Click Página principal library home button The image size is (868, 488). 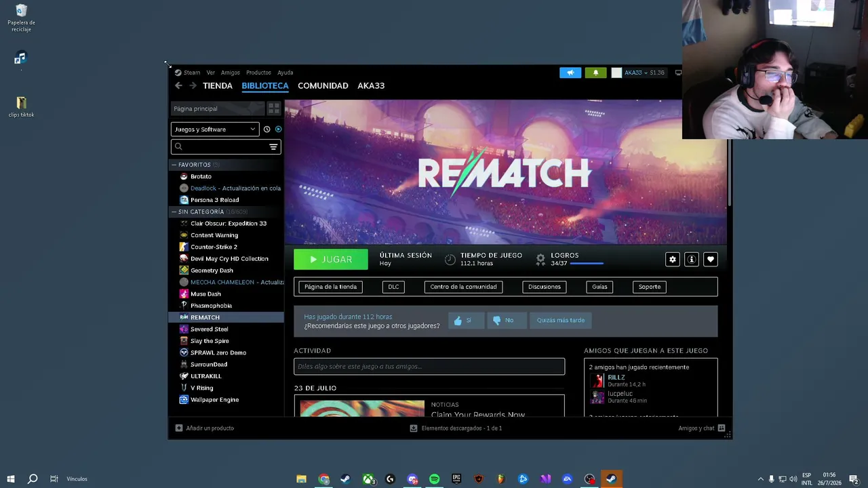coord(217,108)
